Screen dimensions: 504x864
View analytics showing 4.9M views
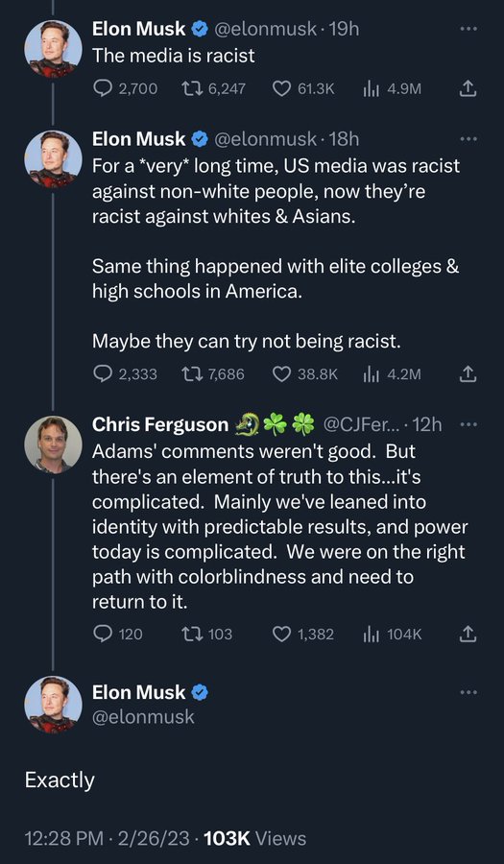392,88
